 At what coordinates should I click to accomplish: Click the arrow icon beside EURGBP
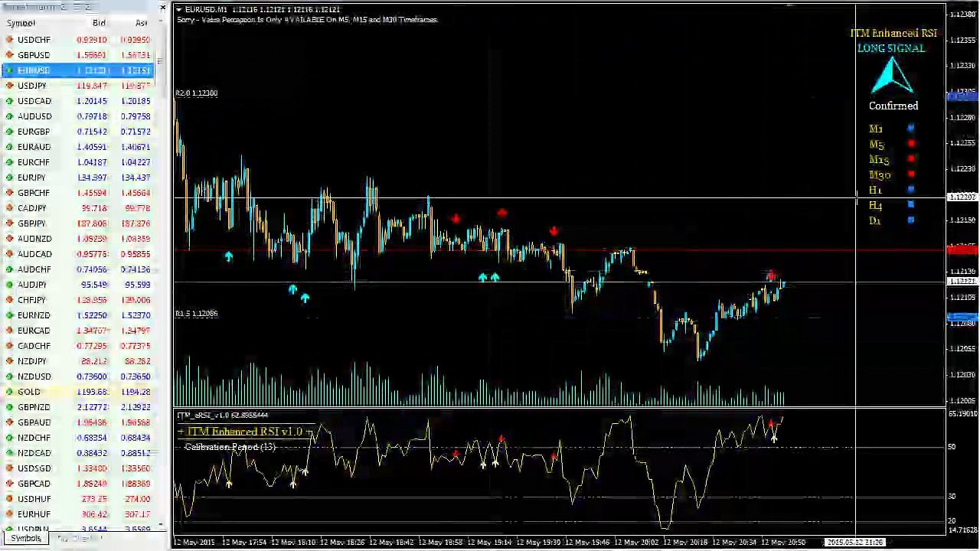(9, 132)
